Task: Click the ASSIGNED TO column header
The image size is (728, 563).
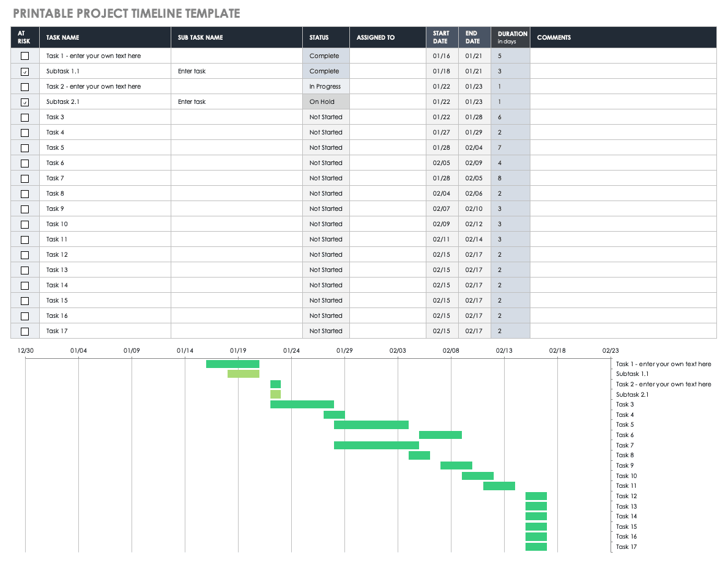Action: 376,37
